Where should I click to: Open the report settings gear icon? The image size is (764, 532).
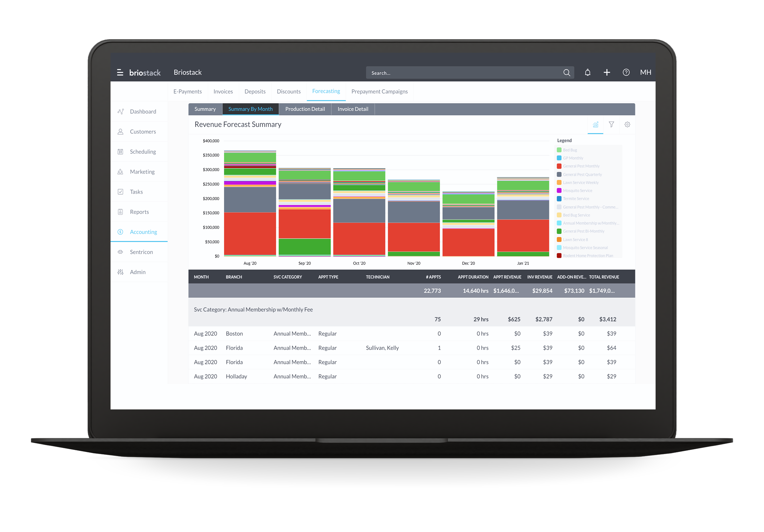click(x=627, y=125)
